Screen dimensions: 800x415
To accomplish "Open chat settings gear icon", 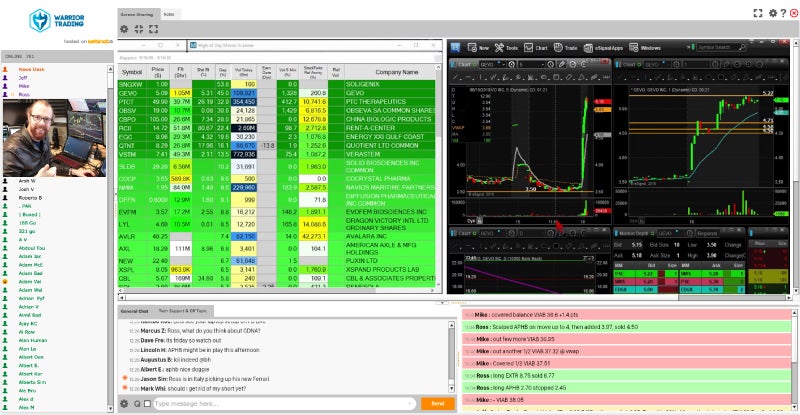I will coord(124,403).
